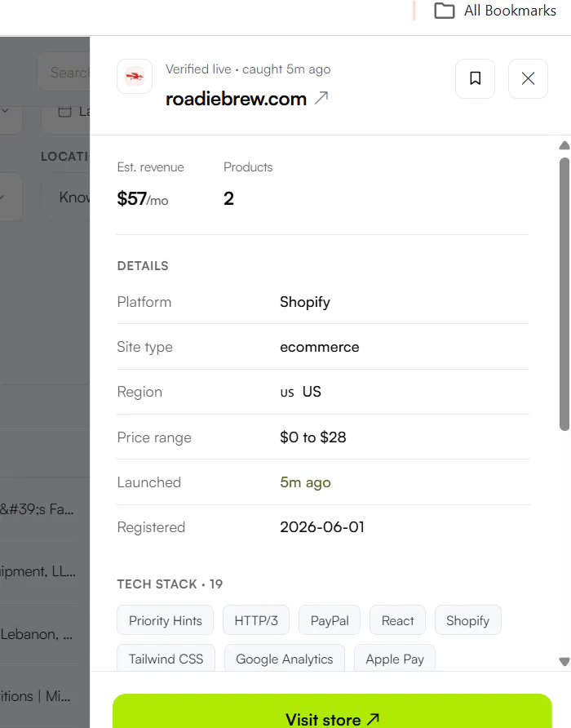
Task: Select the React tech tag
Action: click(x=397, y=620)
